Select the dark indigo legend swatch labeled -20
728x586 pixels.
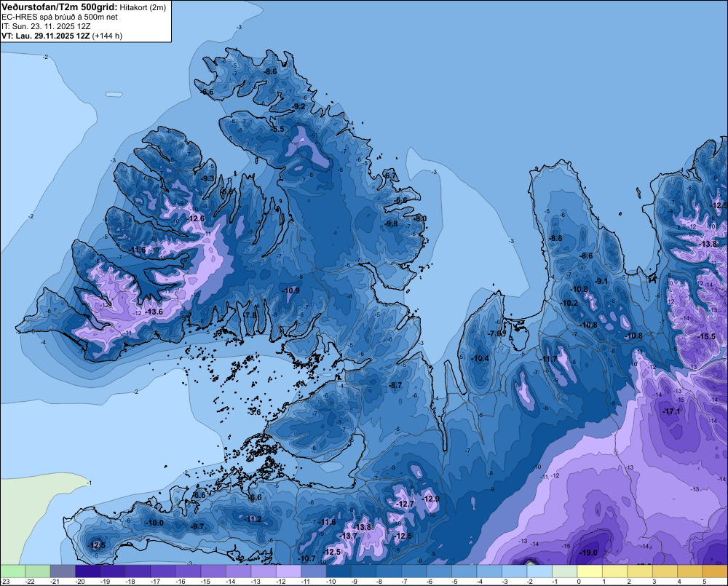[x=88, y=571]
